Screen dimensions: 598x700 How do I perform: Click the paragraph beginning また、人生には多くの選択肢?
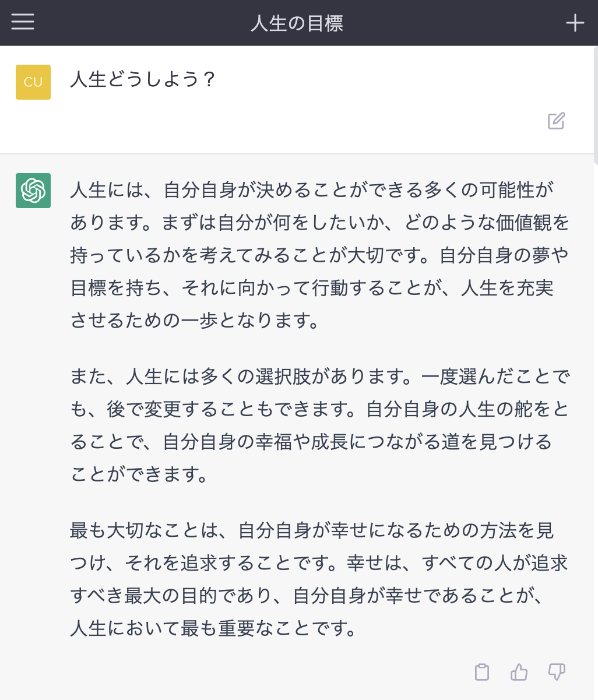320,425
